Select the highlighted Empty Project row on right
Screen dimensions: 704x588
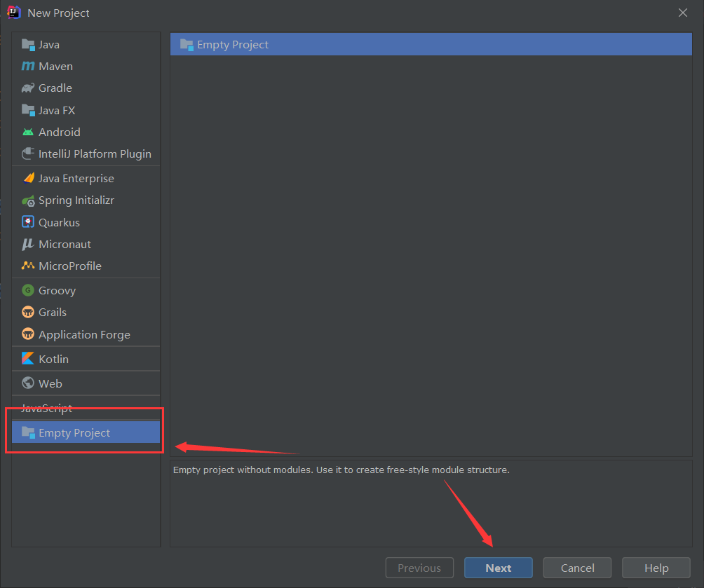click(x=431, y=44)
